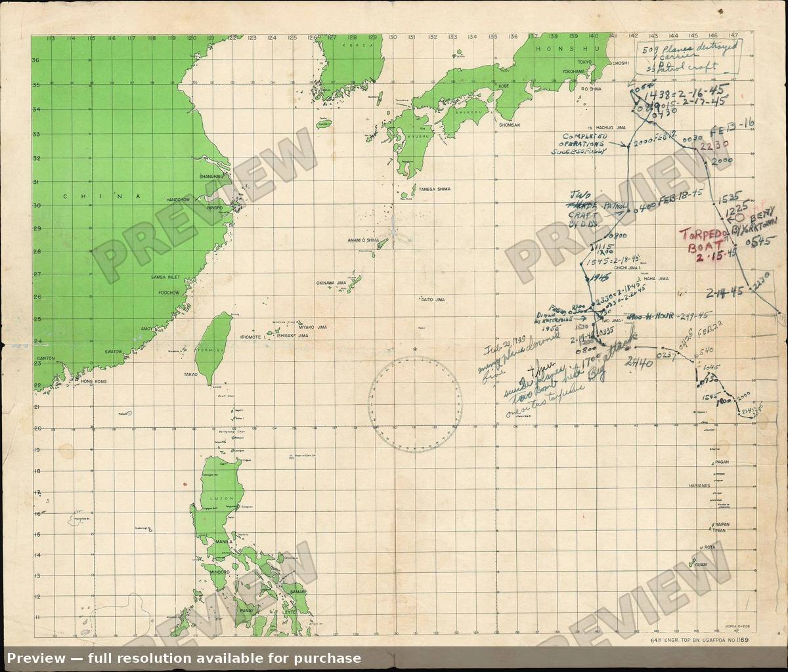
Task: Select the YOKOHAMA label
Action: (x=573, y=71)
